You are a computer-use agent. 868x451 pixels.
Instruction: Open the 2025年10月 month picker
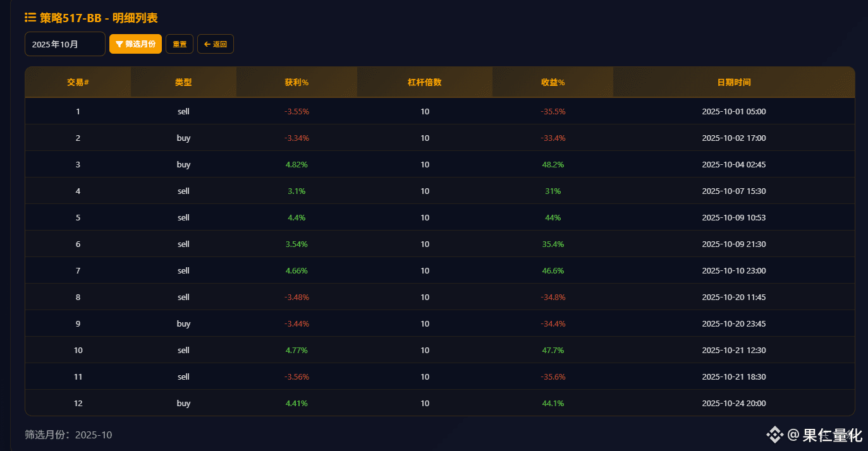click(x=64, y=44)
